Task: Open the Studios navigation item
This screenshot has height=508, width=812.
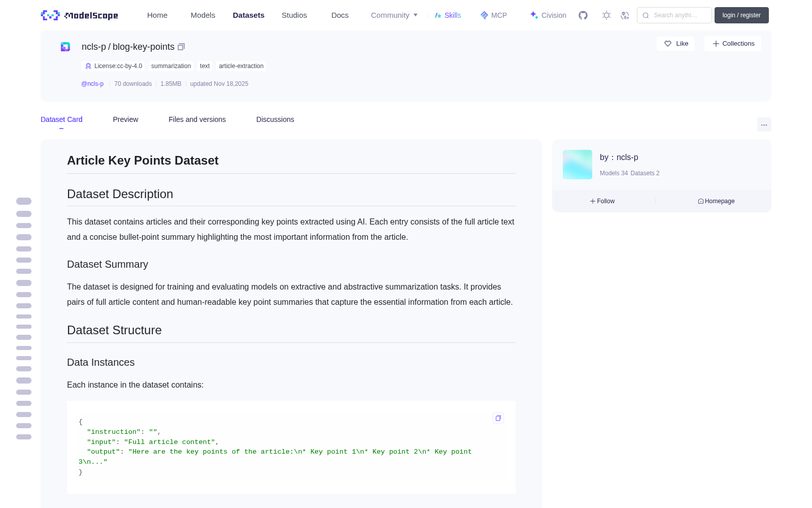Action: click(294, 15)
